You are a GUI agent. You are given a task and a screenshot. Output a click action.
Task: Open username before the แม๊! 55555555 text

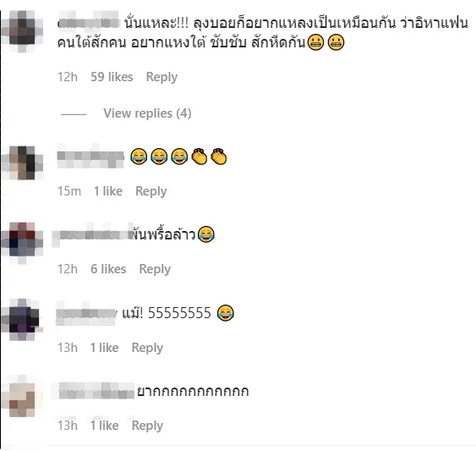click(87, 313)
